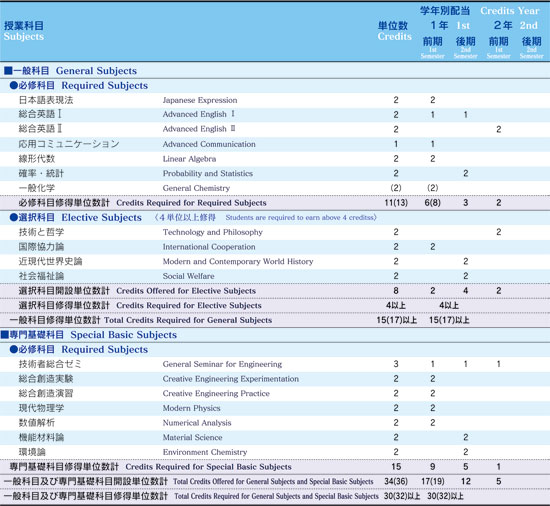Select the 技術者総合ゼミ subject name
Viewport: 550px width, 506px height.
[x=50, y=364]
